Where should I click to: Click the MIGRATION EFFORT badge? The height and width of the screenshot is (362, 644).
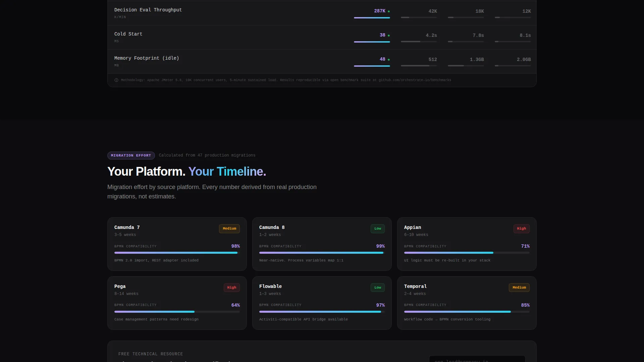click(x=131, y=156)
